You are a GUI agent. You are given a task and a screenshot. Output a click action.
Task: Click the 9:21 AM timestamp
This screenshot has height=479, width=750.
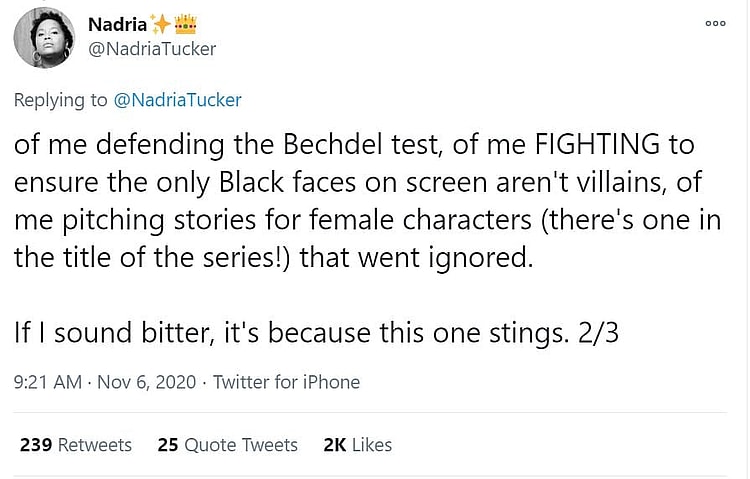(46, 382)
